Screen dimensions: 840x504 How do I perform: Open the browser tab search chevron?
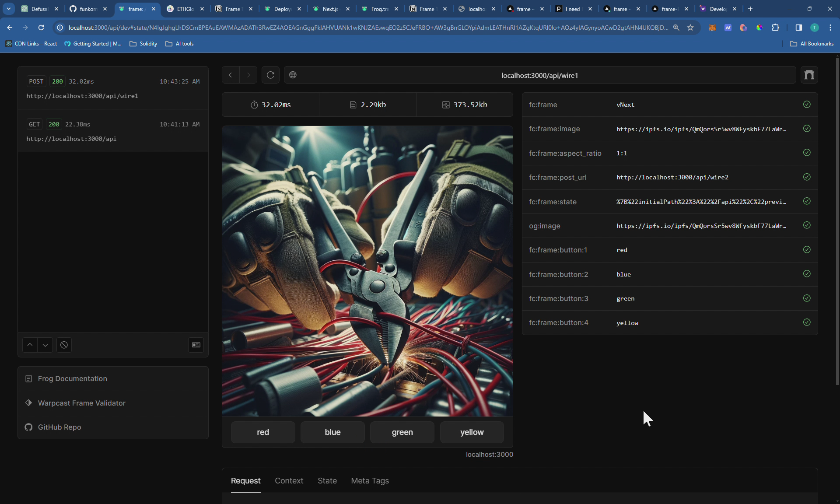tap(8, 9)
